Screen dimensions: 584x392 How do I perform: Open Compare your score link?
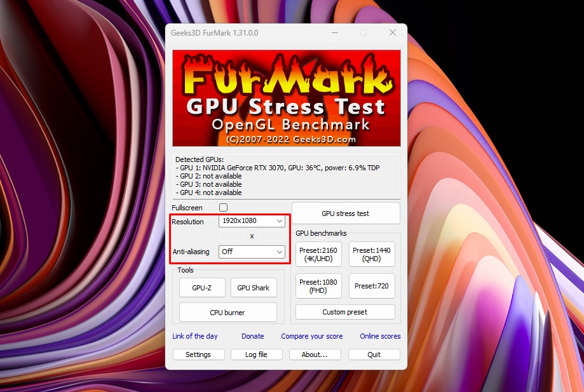tap(312, 336)
